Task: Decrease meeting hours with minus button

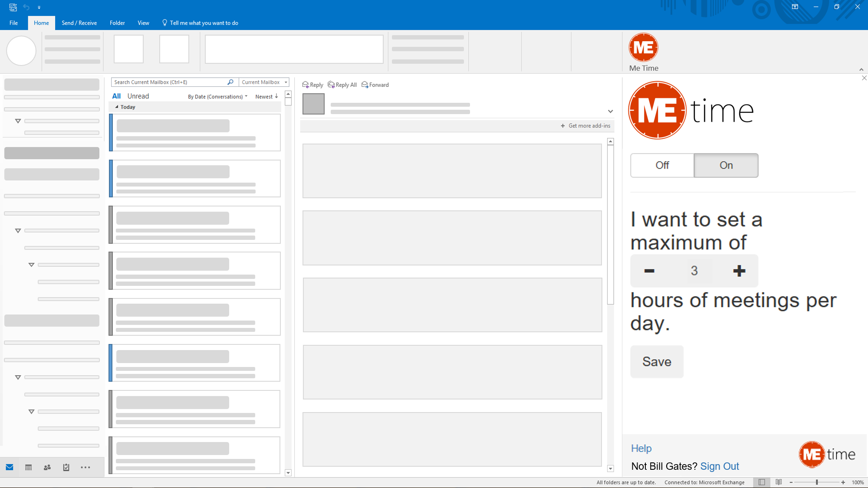Action: (x=649, y=271)
